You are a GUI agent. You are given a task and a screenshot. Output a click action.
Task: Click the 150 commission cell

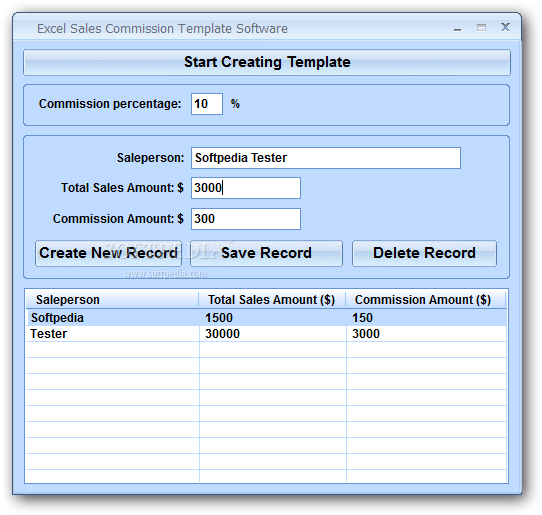point(426,318)
